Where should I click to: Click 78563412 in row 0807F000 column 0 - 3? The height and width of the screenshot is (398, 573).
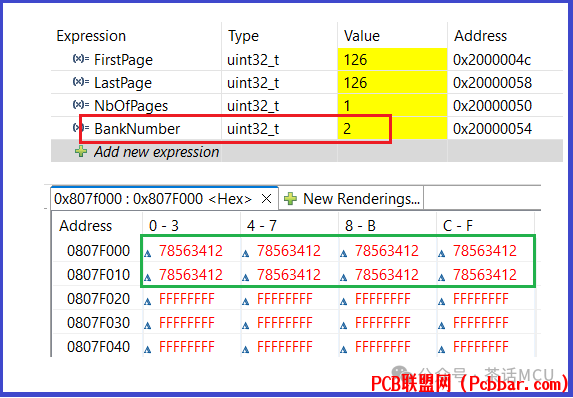click(191, 251)
